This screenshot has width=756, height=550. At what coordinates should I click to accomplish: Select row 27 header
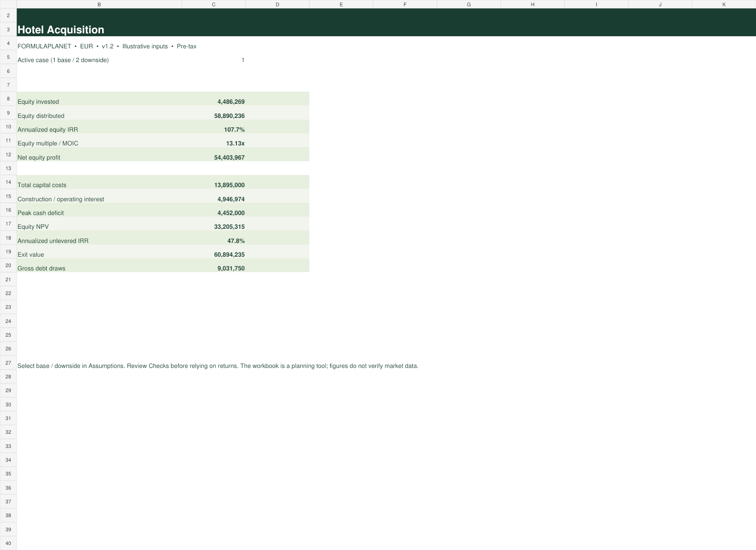8,362
